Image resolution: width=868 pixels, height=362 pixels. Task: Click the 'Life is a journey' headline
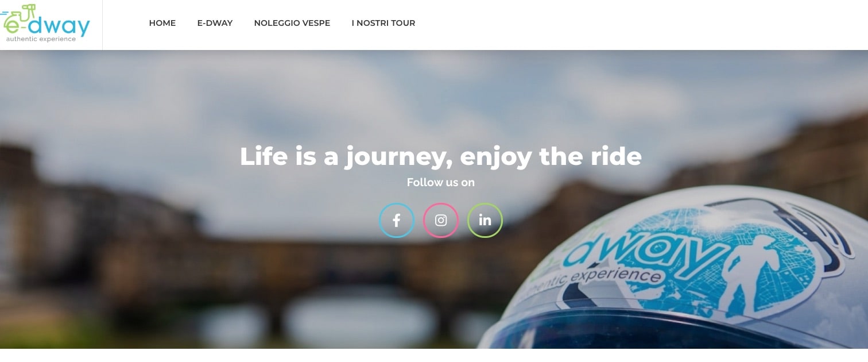[x=441, y=156]
